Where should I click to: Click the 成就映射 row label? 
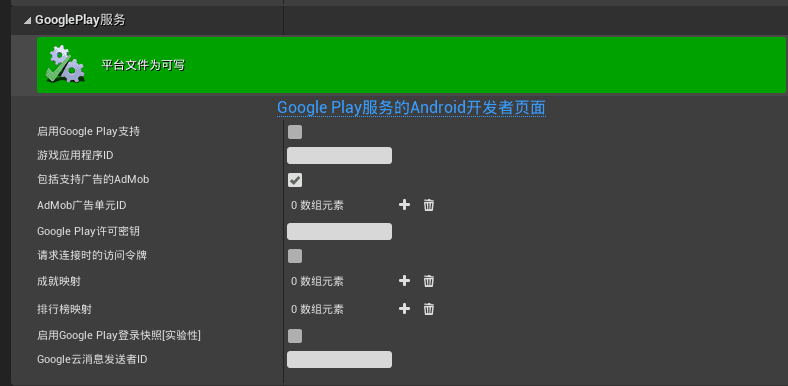59,281
